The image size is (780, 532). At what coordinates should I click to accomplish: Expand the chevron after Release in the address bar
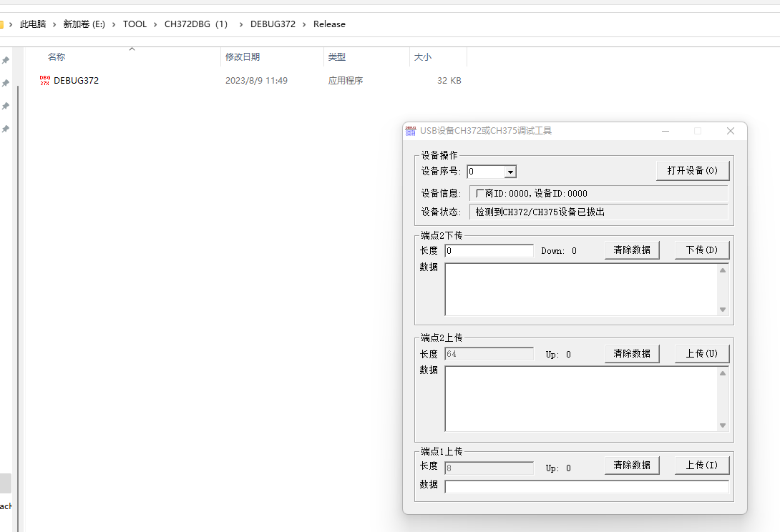click(x=356, y=24)
